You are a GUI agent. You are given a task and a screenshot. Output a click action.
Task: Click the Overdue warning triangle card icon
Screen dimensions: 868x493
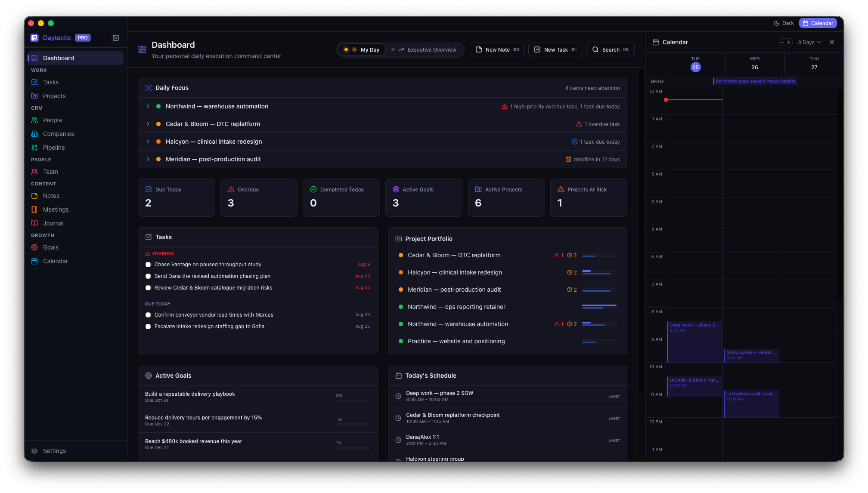tap(231, 189)
